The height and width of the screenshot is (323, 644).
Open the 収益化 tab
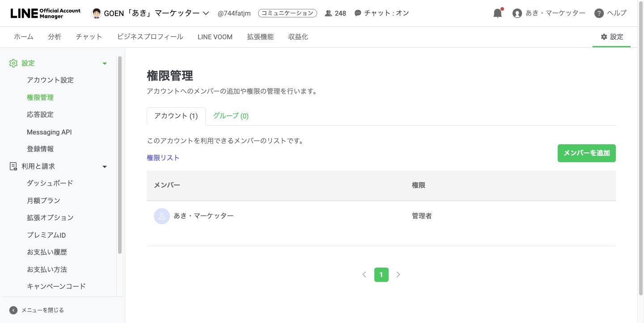pos(298,37)
